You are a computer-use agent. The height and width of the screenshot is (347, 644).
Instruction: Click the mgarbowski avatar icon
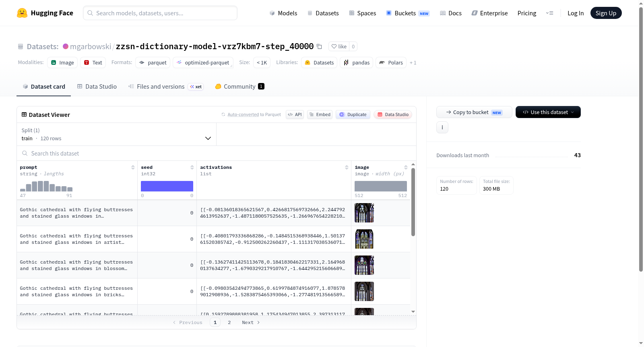(66, 46)
